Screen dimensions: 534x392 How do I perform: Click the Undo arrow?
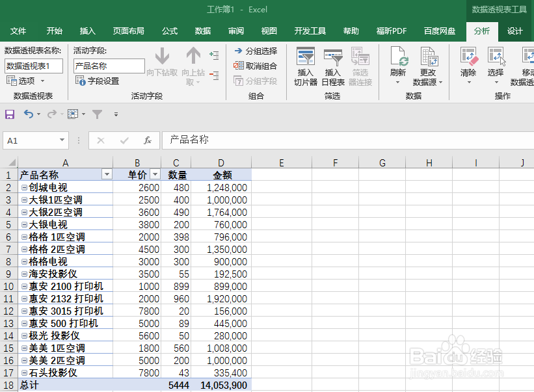click(28, 114)
